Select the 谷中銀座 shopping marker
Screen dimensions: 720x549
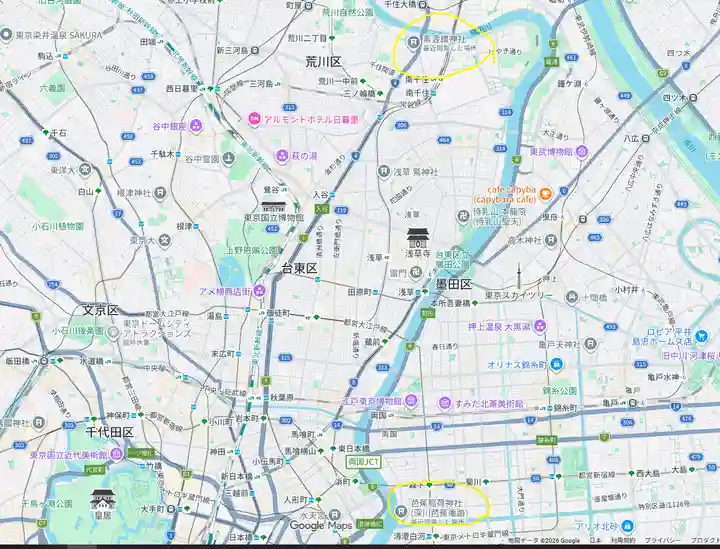(x=196, y=125)
